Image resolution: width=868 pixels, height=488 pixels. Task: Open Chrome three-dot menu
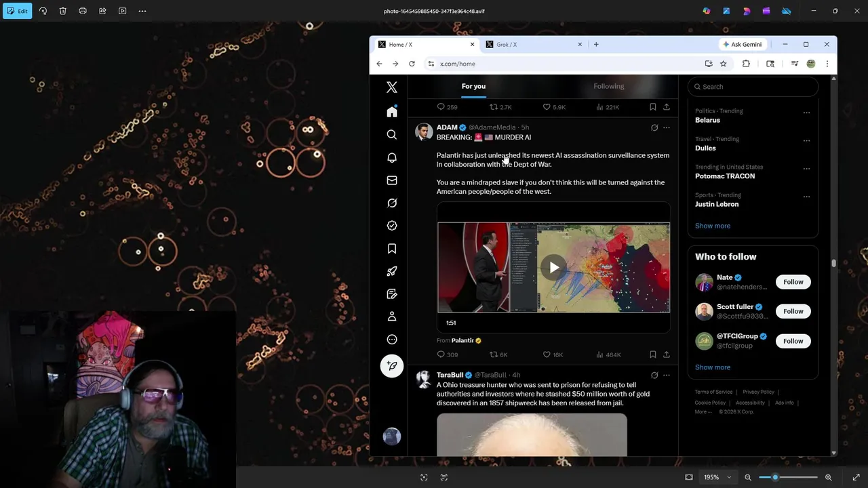827,64
